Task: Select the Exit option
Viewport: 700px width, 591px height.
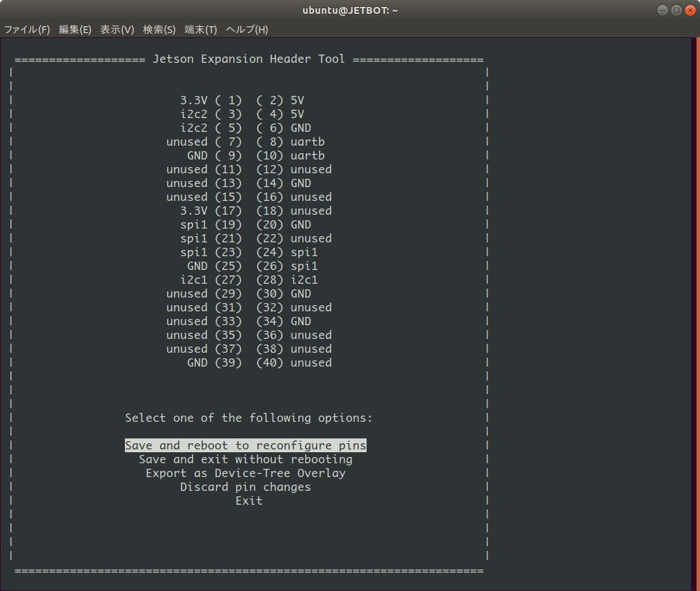Action: click(249, 501)
